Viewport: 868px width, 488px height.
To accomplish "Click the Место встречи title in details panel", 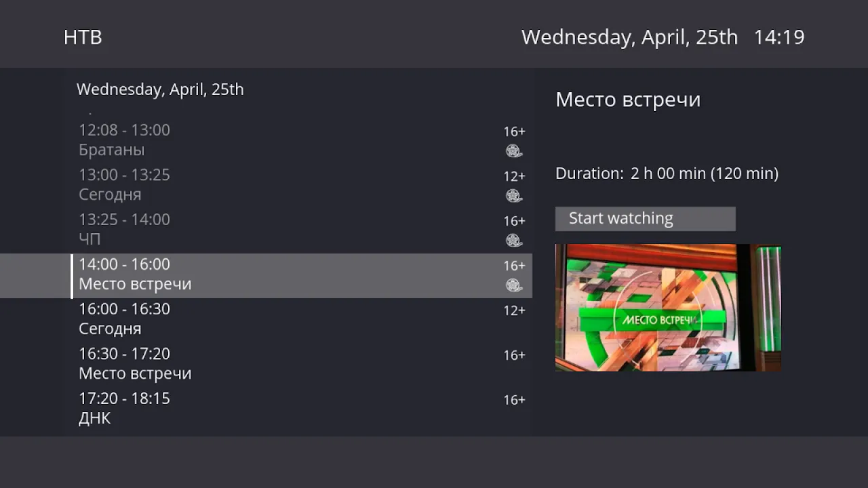I will 628,100.
